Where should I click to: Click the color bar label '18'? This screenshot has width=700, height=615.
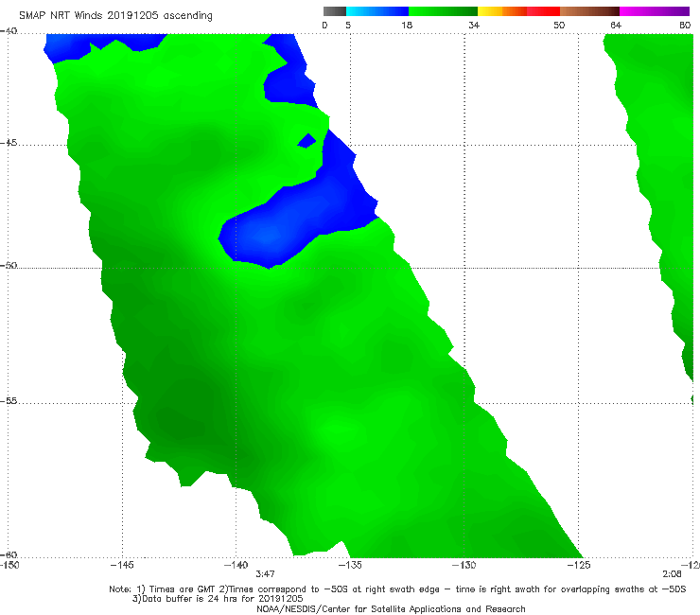click(x=407, y=25)
